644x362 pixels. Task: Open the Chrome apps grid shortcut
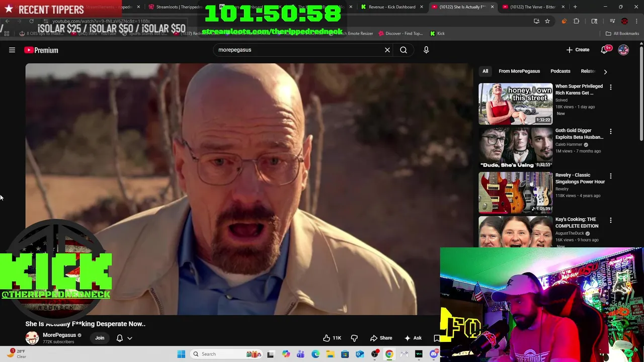(x=7, y=34)
